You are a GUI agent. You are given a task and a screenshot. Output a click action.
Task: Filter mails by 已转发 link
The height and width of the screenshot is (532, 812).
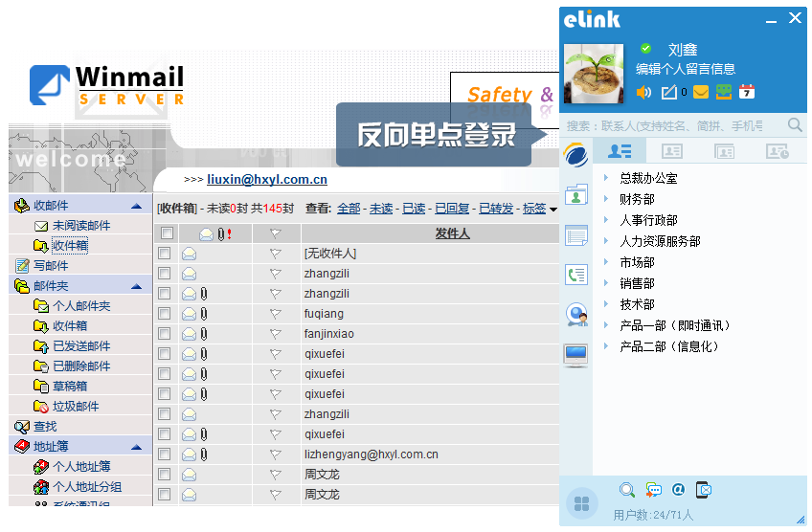pos(496,209)
